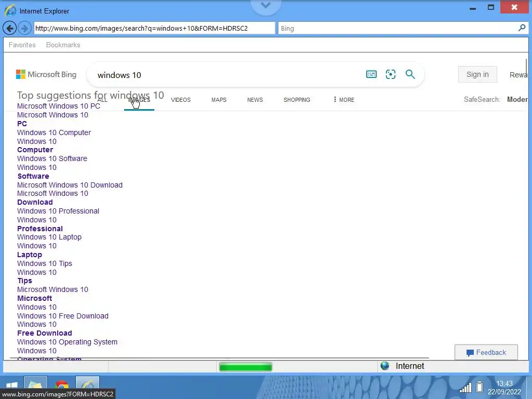This screenshot has width=532, height=399.
Task: Check the battery tray icon
Action: [x=480, y=387]
